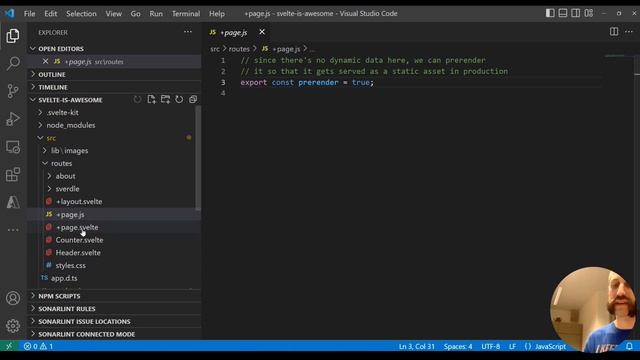Toggle the bottom panel layout
The width and height of the screenshot is (640, 360).
563,13
